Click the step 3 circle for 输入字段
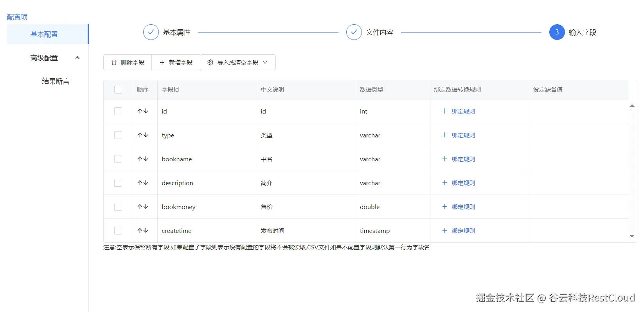644x312 pixels. tap(557, 32)
